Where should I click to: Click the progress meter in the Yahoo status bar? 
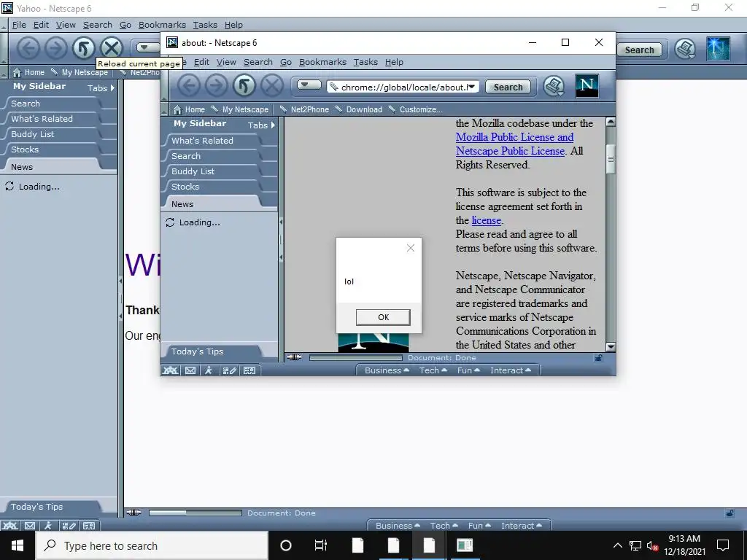[196, 513]
